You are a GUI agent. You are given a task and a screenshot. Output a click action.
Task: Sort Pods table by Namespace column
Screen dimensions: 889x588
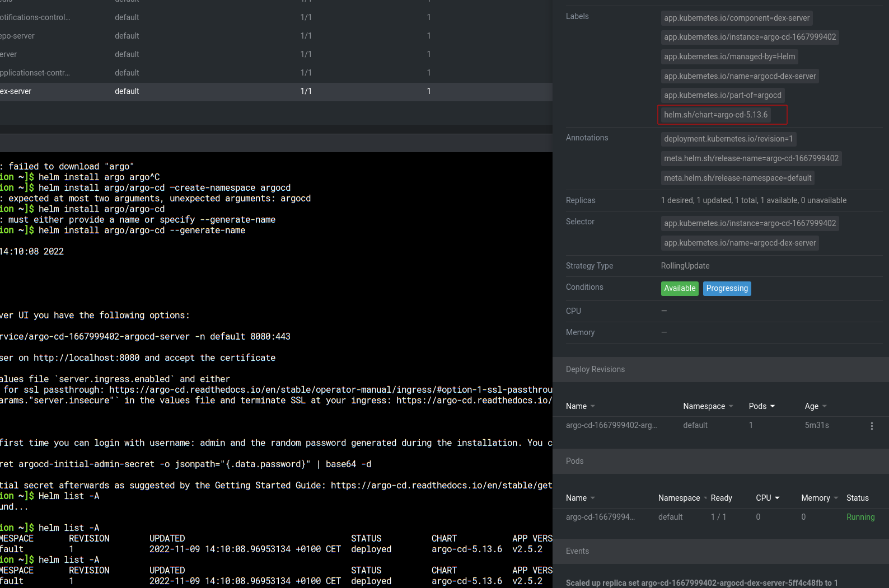[682, 498]
